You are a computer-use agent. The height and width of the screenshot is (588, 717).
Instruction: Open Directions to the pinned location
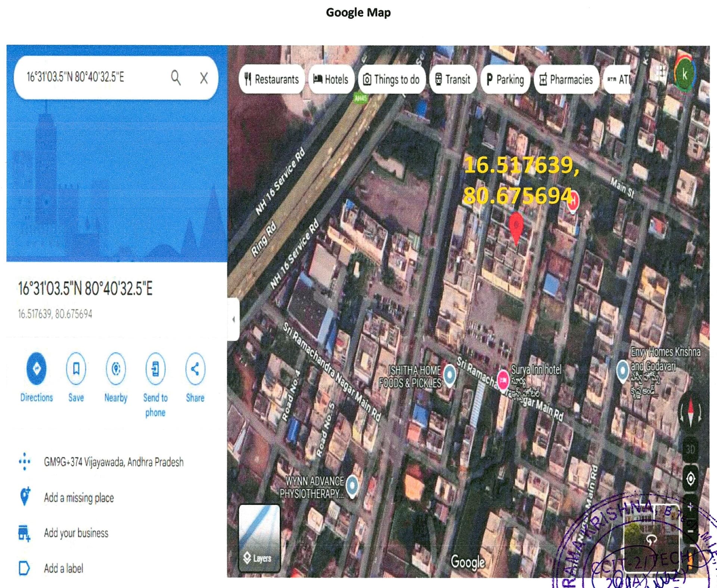point(37,377)
